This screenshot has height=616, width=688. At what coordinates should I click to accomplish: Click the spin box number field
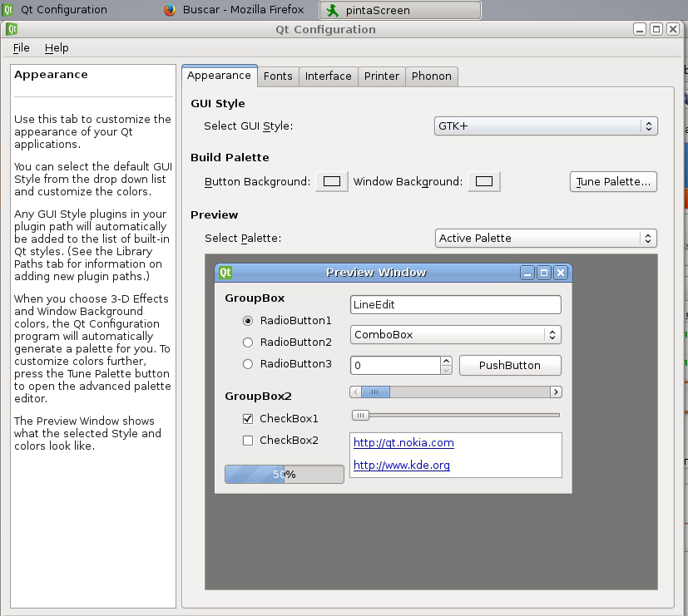(x=395, y=365)
